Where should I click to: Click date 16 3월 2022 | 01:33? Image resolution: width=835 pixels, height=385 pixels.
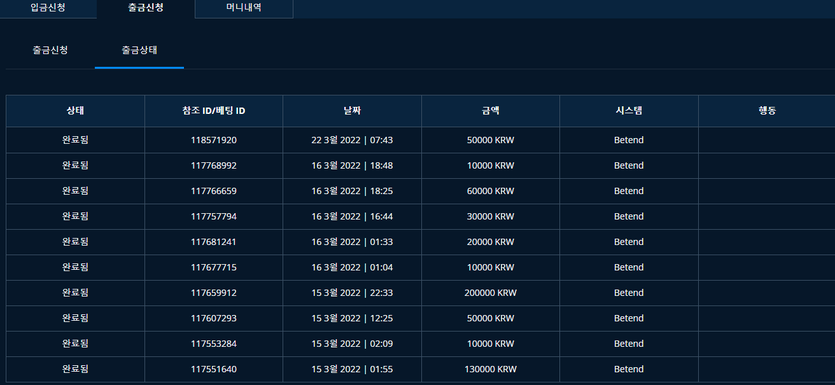click(x=352, y=242)
